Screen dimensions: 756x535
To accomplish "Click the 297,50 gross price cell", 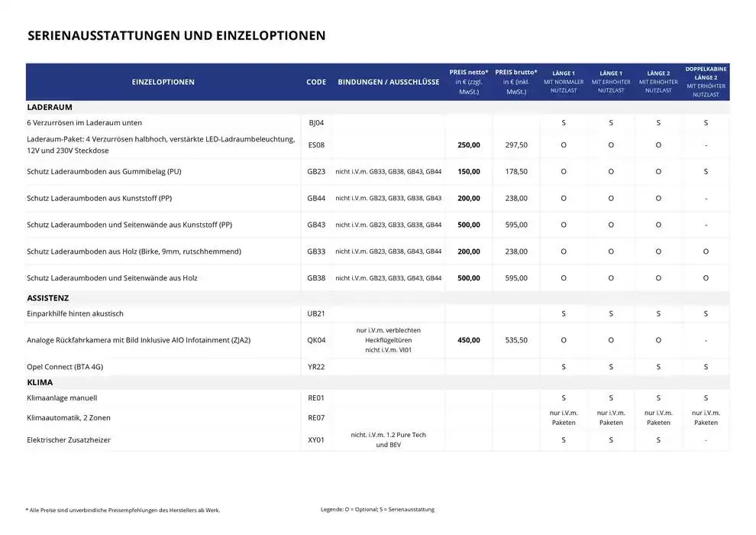I will [516, 144].
